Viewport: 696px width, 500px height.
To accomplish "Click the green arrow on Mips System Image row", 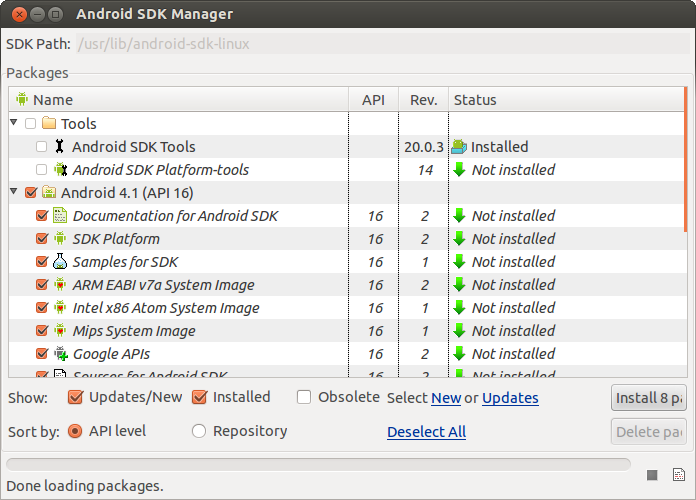I will (459, 330).
